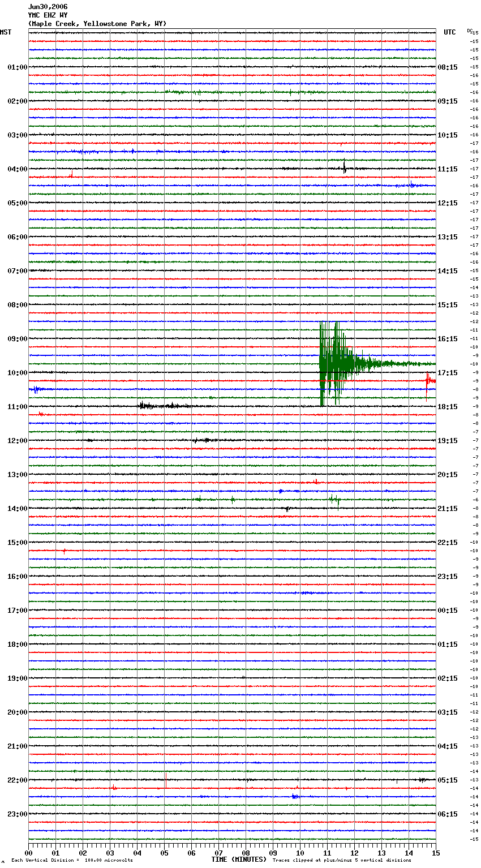Click the black spike on the 04:00 trace
Screen dimensions: 481x868
(344, 167)
